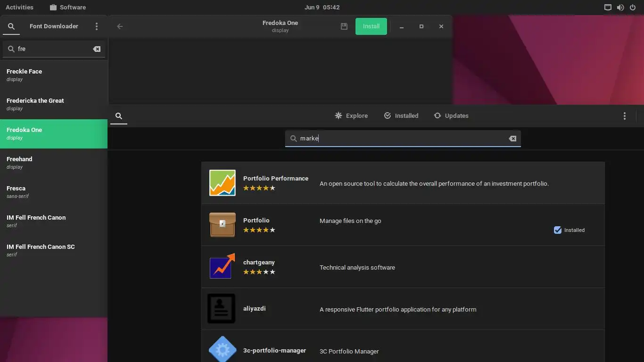Toggle the Software search button
This screenshot has height=362, width=644.
(x=119, y=116)
